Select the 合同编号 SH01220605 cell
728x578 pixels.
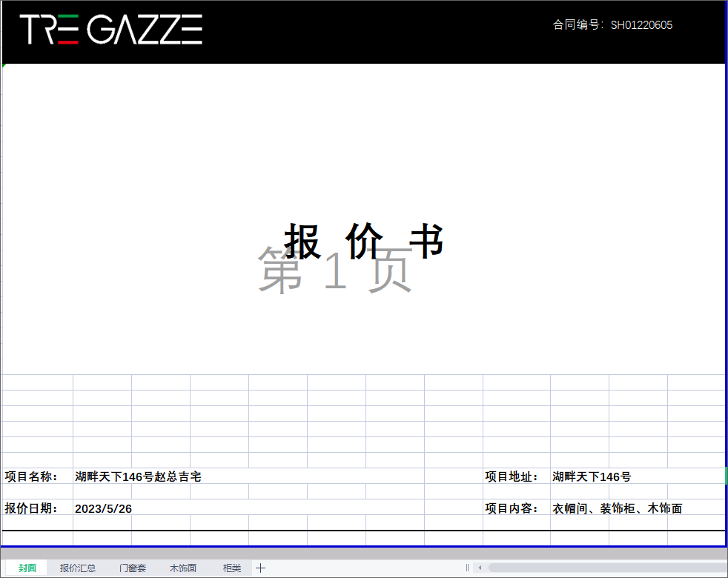pos(612,24)
